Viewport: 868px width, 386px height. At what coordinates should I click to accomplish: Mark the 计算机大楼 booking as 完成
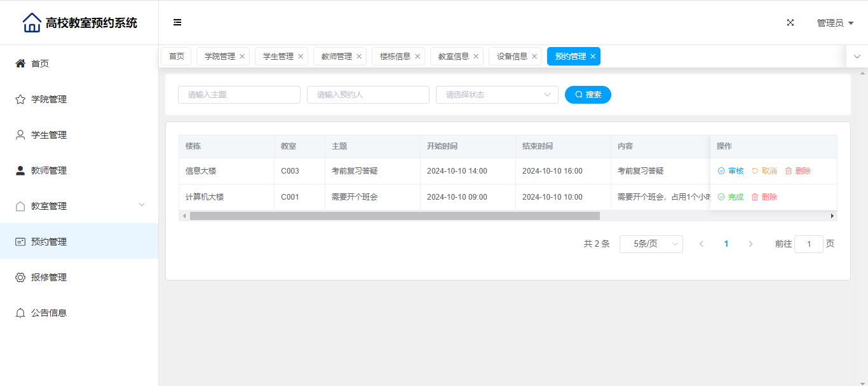tap(731, 197)
